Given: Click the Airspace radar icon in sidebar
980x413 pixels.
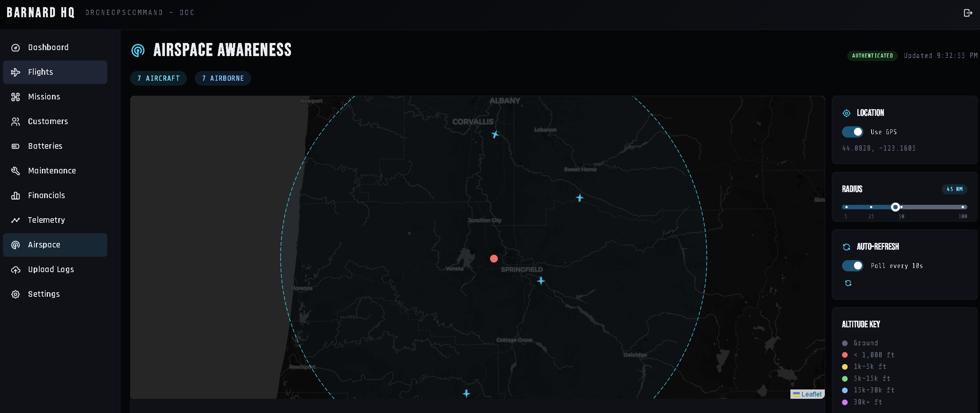Looking at the screenshot, I should [16, 245].
